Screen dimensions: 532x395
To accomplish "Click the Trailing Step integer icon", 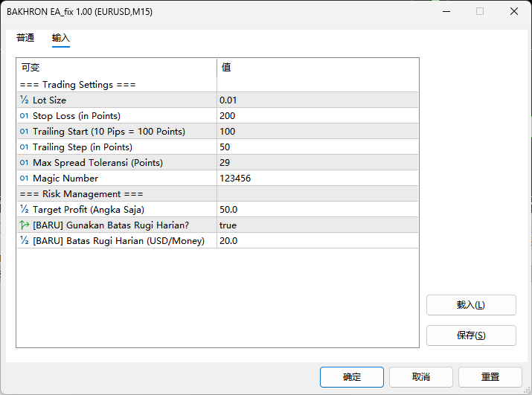I will (24, 147).
